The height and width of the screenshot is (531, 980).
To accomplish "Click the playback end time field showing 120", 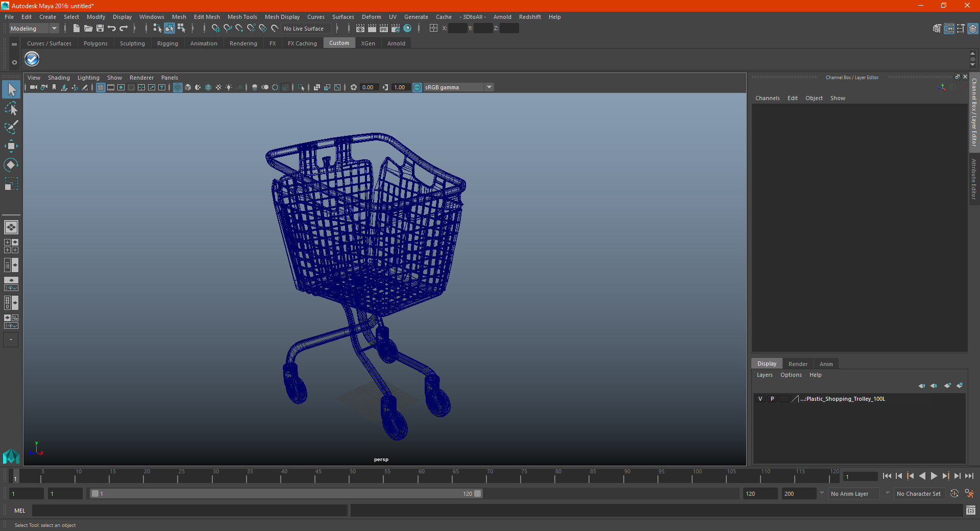I will tap(759, 494).
